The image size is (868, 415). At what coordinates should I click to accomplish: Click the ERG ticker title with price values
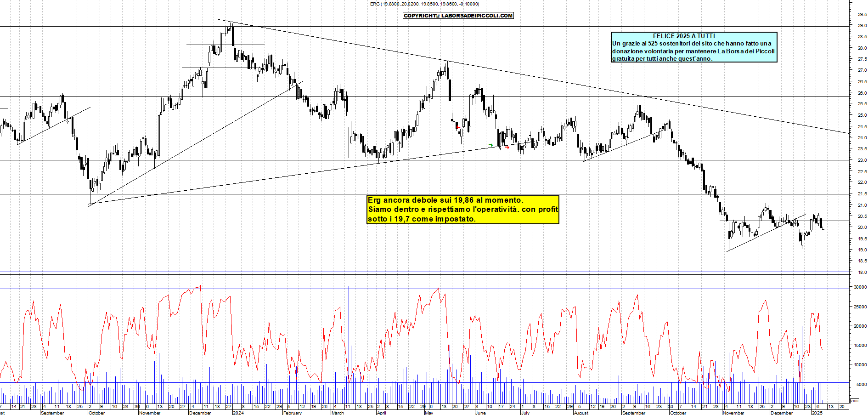click(x=425, y=4)
